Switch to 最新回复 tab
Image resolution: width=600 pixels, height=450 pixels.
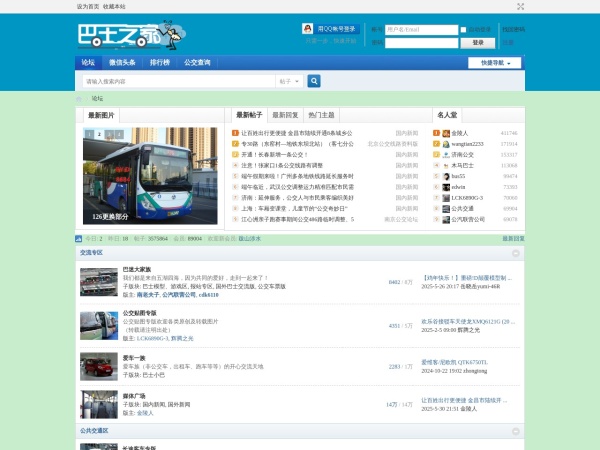tap(285, 115)
